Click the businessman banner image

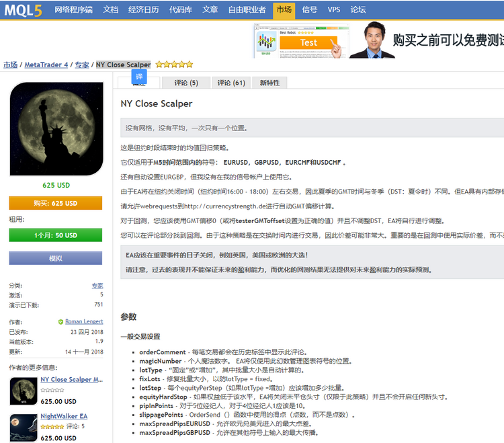click(x=372, y=40)
